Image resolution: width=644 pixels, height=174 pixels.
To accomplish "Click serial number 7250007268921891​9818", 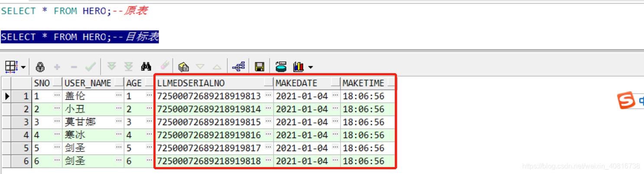I will [x=209, y=161].
